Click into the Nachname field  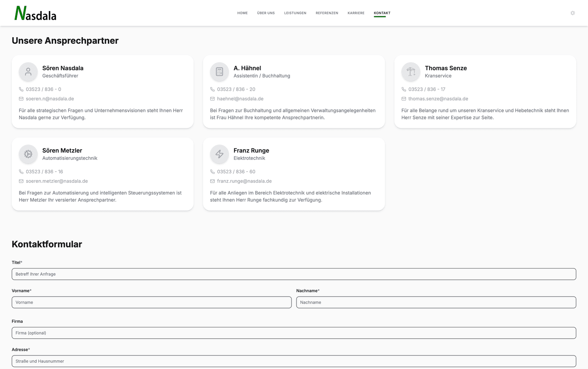click(x=436, y=302)
